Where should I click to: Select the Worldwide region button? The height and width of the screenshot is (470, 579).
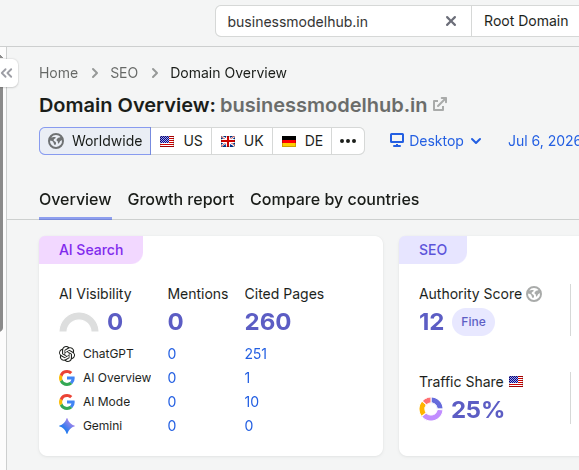tap(95, 141)
